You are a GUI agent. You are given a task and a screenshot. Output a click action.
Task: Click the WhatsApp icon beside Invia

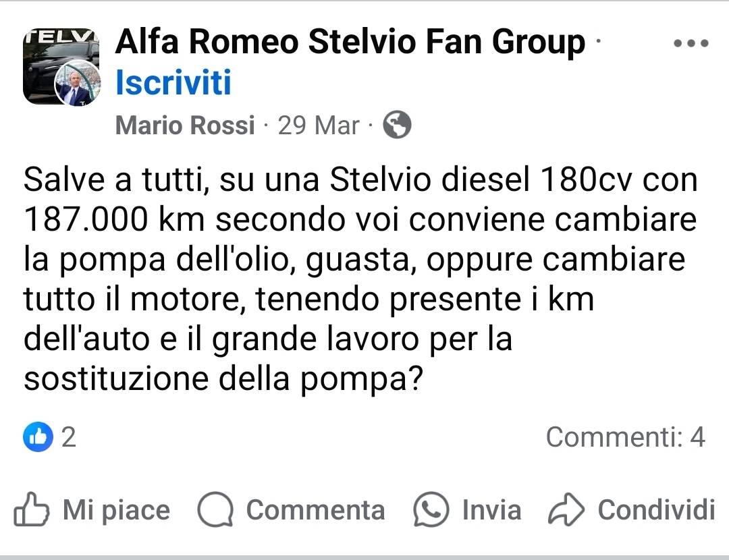click(431, 509)
